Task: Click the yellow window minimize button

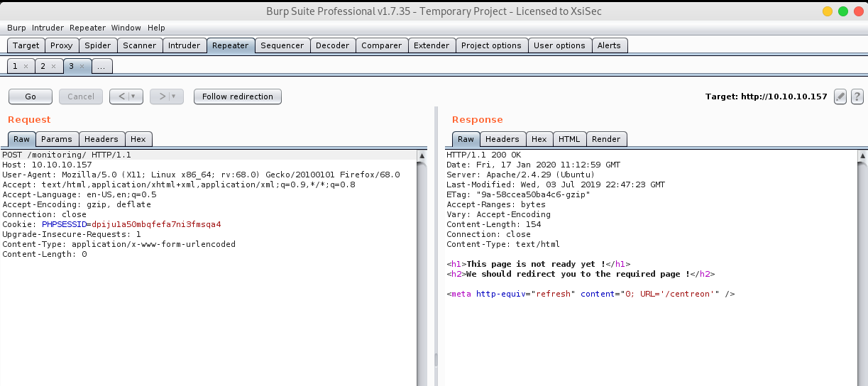Action: pos(828,11)
